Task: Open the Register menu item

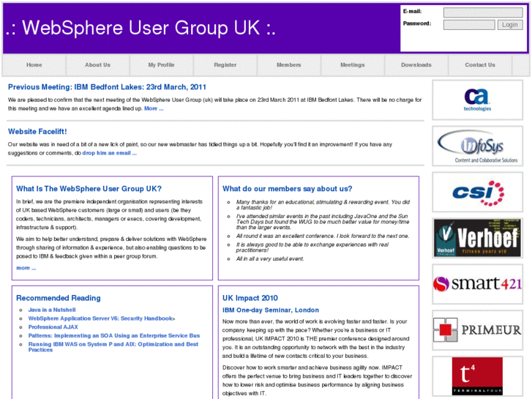Action: 225,65
